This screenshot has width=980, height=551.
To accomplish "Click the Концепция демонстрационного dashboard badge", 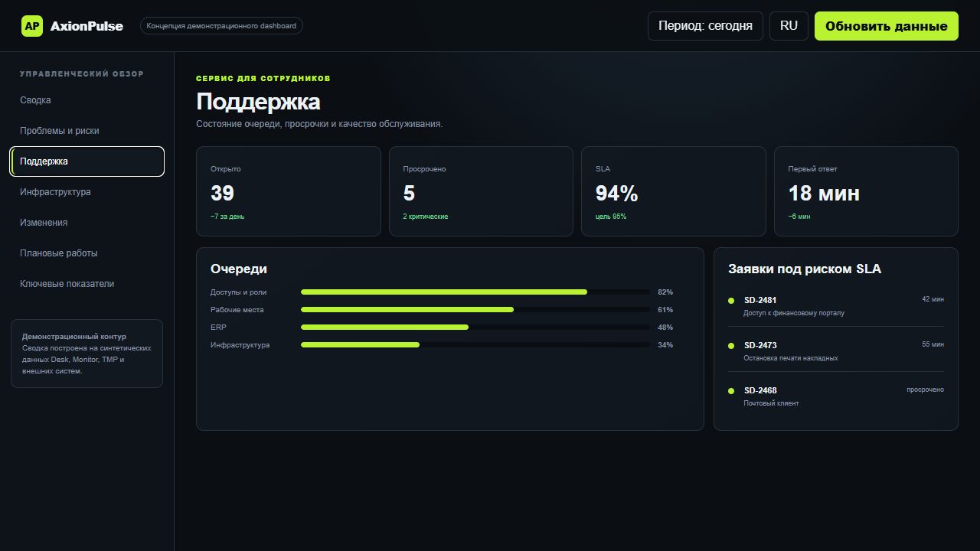I will (x=221, y=26).
